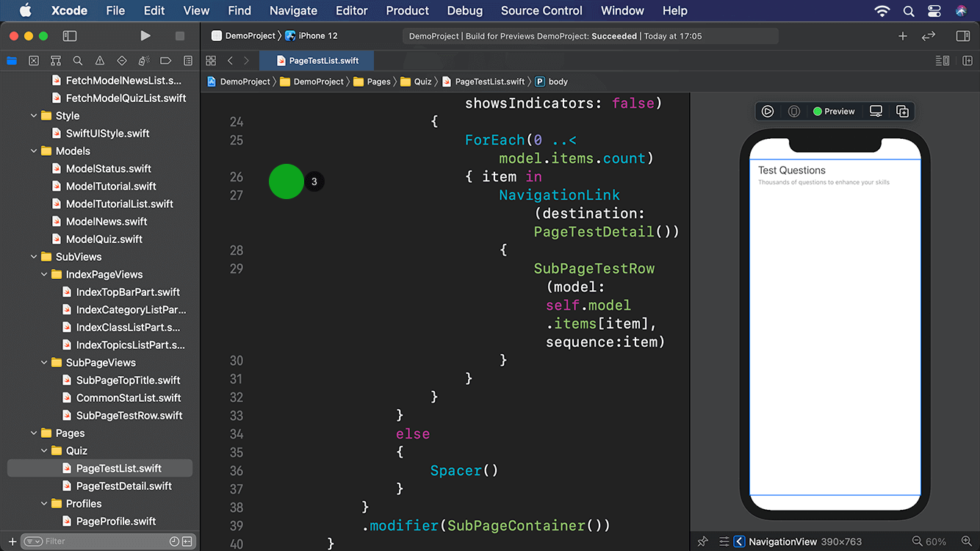
Task: Toggle recent files filter clock icon
Action: click(174, 541)
